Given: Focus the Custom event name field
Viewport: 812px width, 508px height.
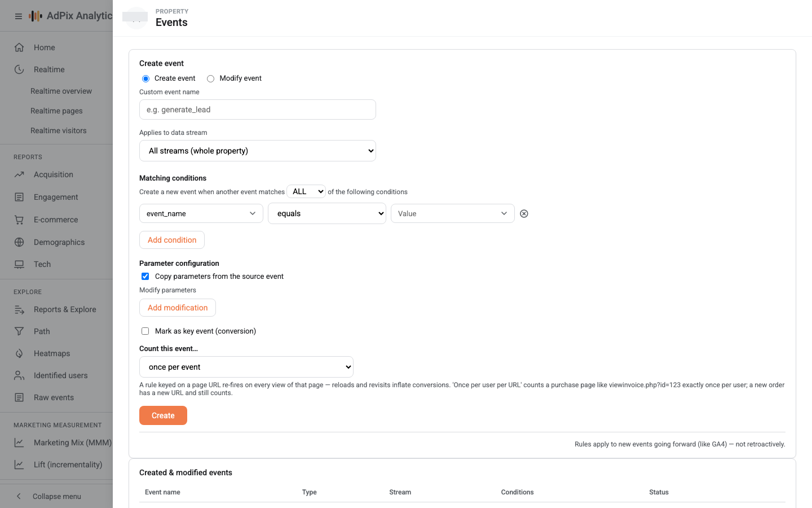Looking at the screenshot, I should [258, 110].
